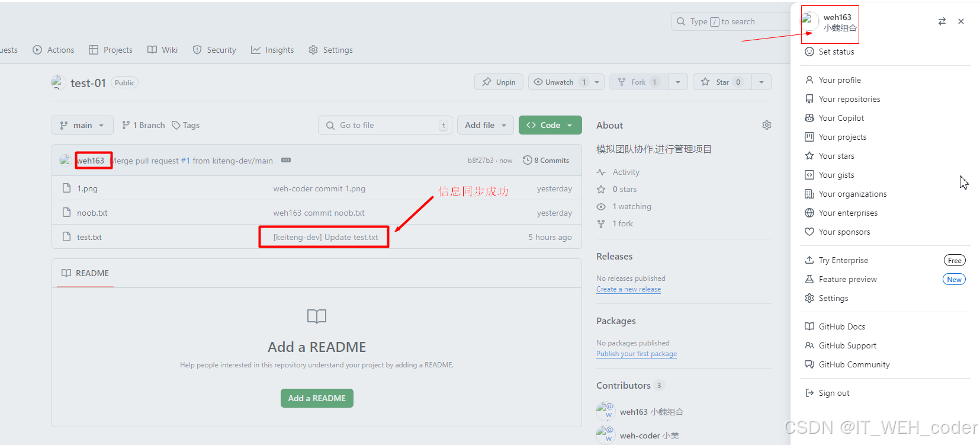
Task: Open the green Code dropdown
Action: 550,125
